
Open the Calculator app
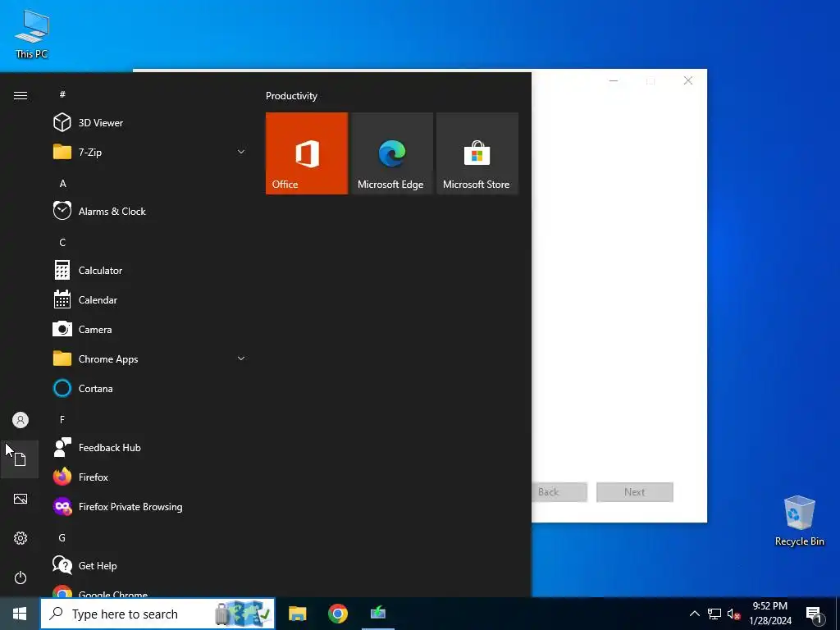click(150, 271)
